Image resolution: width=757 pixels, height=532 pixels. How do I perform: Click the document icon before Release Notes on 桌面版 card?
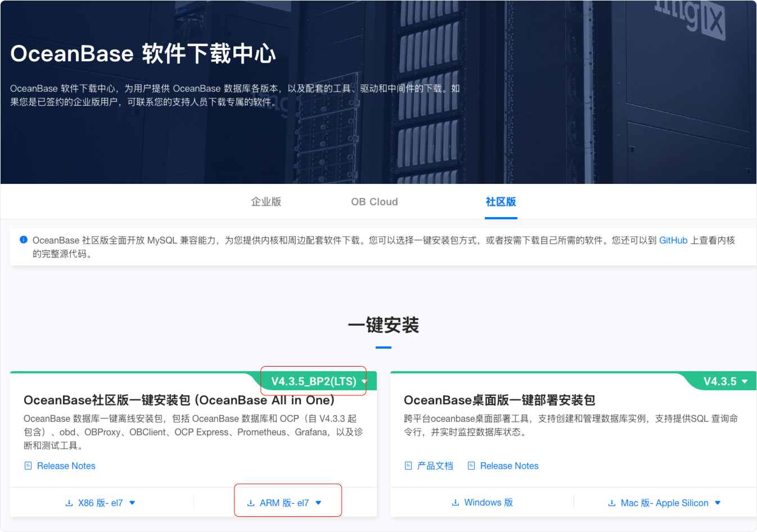click(471, 466)
